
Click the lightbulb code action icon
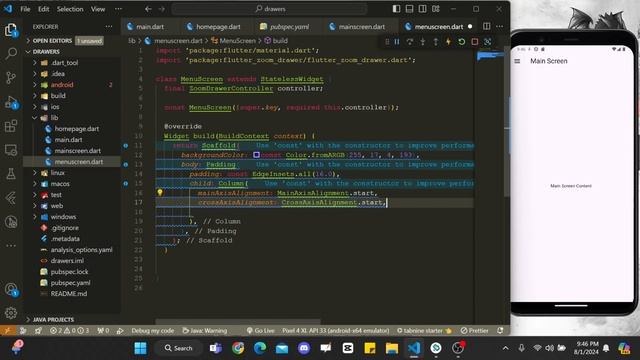coord(160,192)
